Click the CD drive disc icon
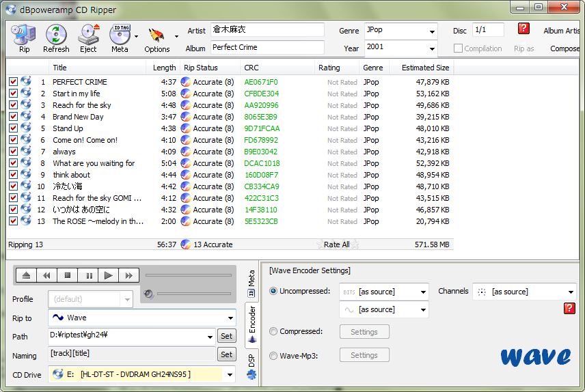585x392 pixels. point(57,374)
